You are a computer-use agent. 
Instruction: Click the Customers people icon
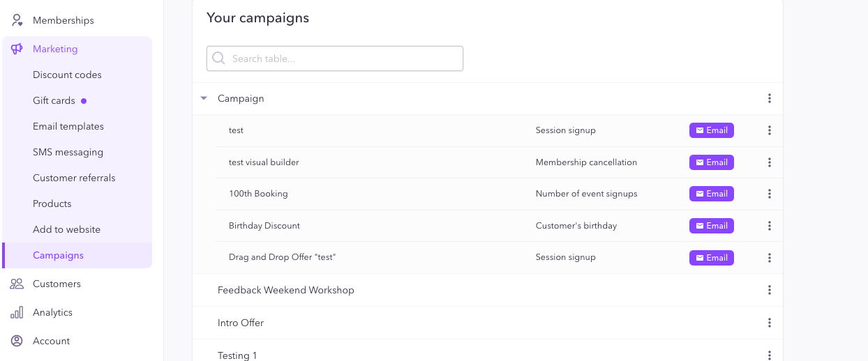tap(17, 284)
